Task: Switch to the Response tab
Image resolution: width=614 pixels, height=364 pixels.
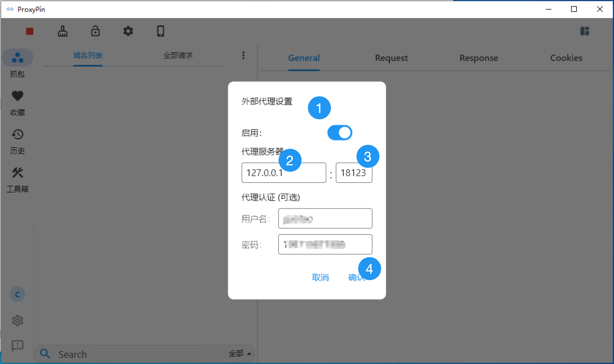Action: [479, 58]
